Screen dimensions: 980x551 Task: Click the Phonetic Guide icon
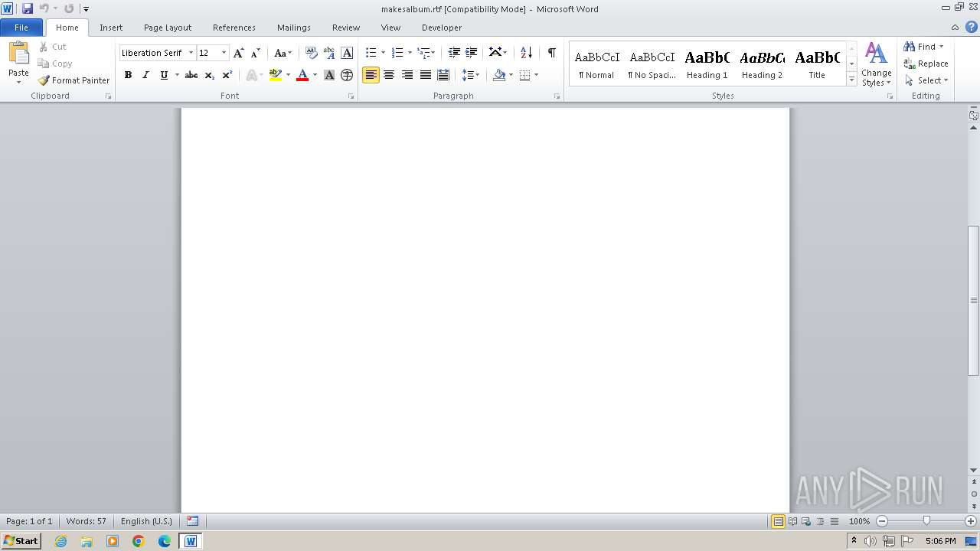(x=329, y=53)
